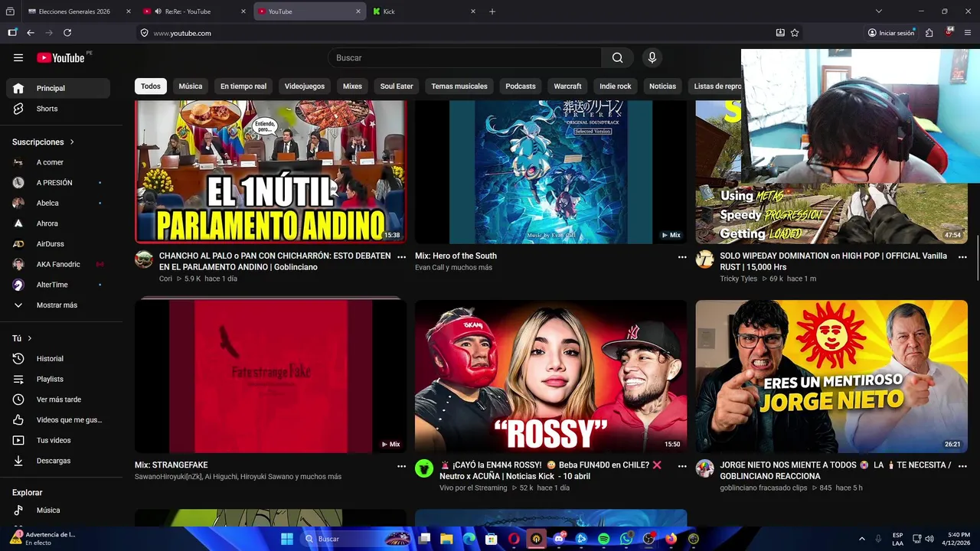Open Jorge Nieto video title link
The height and width of the screenshot is (551, 980).
point(835,471)
